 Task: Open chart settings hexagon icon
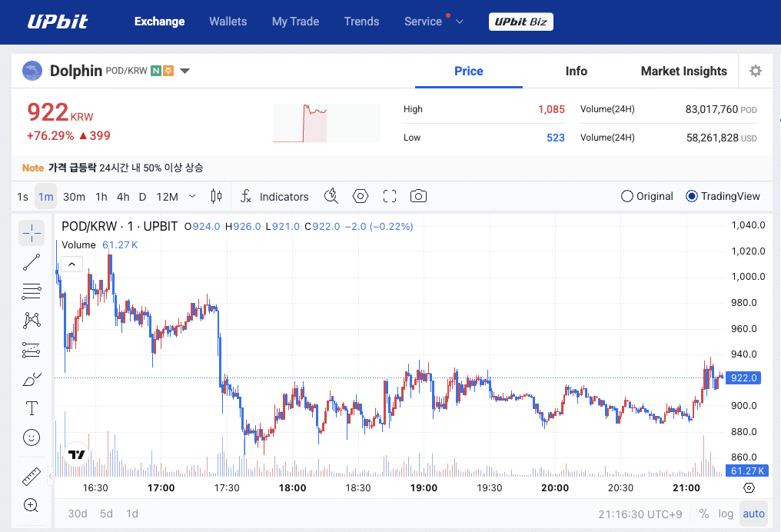coord(360,196)
